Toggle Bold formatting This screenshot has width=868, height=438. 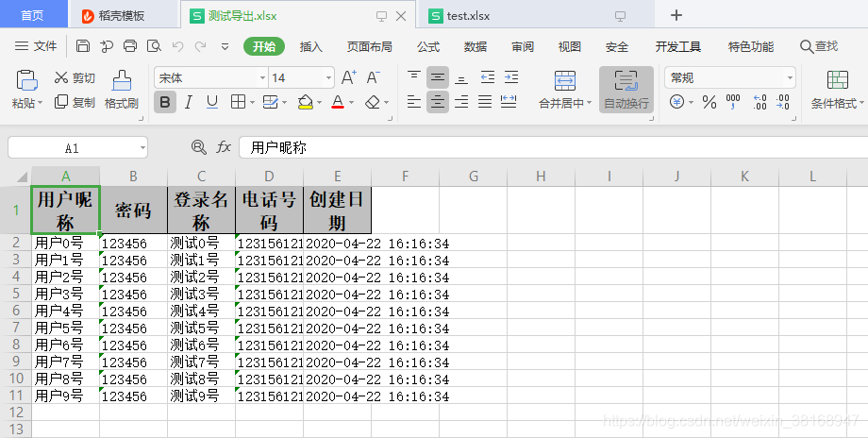165,102
